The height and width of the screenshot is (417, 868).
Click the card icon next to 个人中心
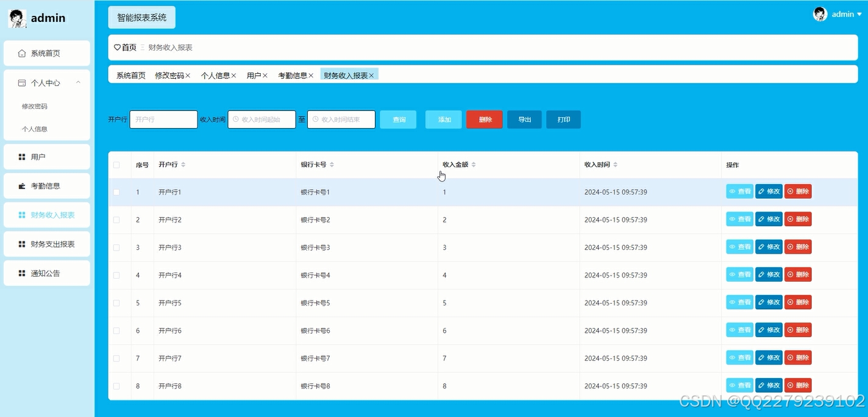[22, 83]
